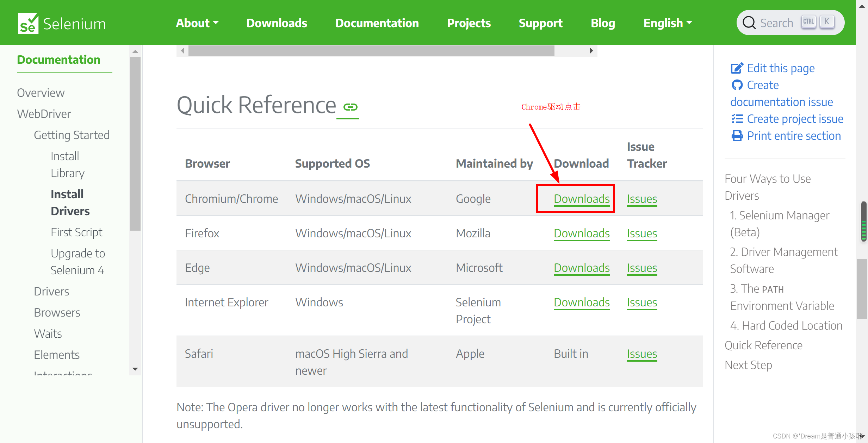Jump to Next Step in page contents

748,365
